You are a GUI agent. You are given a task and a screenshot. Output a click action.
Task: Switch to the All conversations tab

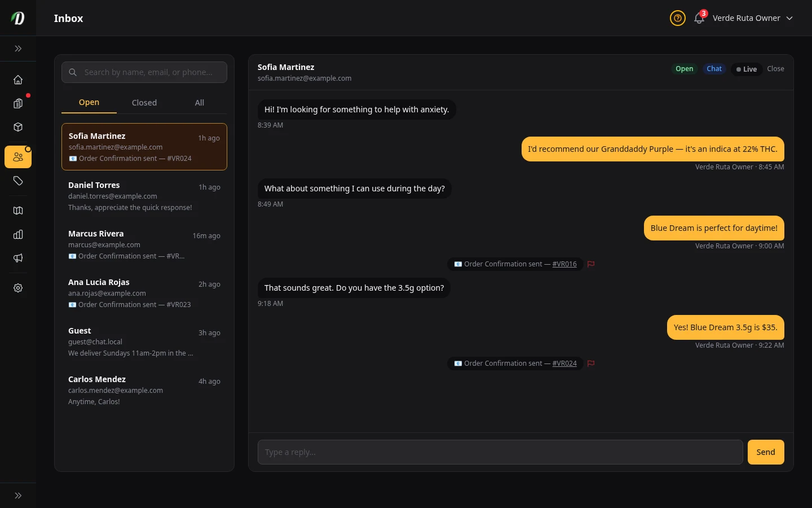pos(199,102)
